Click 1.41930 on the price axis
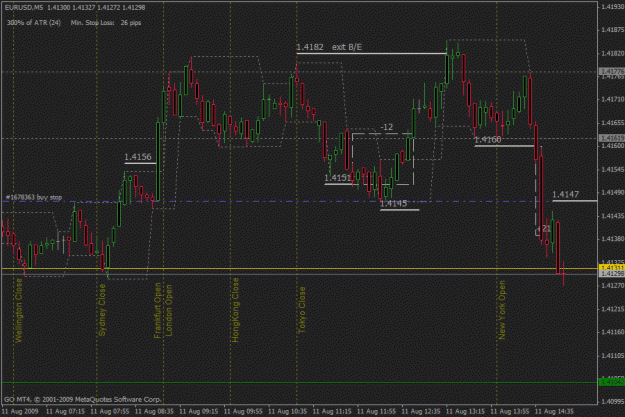Image resolution: width=625 pixels, height=417 pixels. pyautogui.click(x=613, y=6)
